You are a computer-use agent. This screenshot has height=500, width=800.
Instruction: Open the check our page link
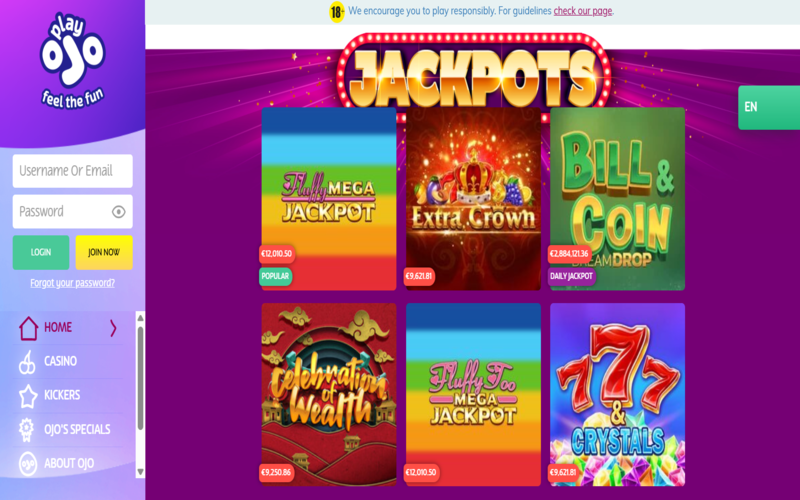coord(583,11)
